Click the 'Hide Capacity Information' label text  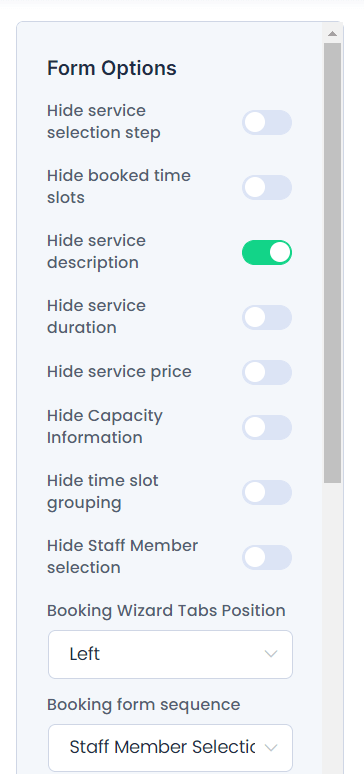tap(105, 426)
